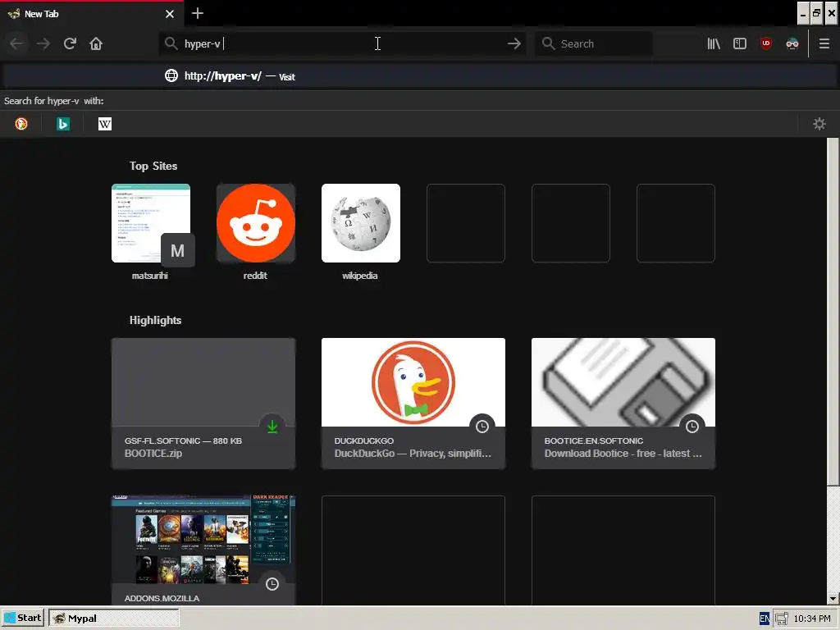
Task: Click the history clock icon on Bootice softonic card
Action: [x=692, y=427]
